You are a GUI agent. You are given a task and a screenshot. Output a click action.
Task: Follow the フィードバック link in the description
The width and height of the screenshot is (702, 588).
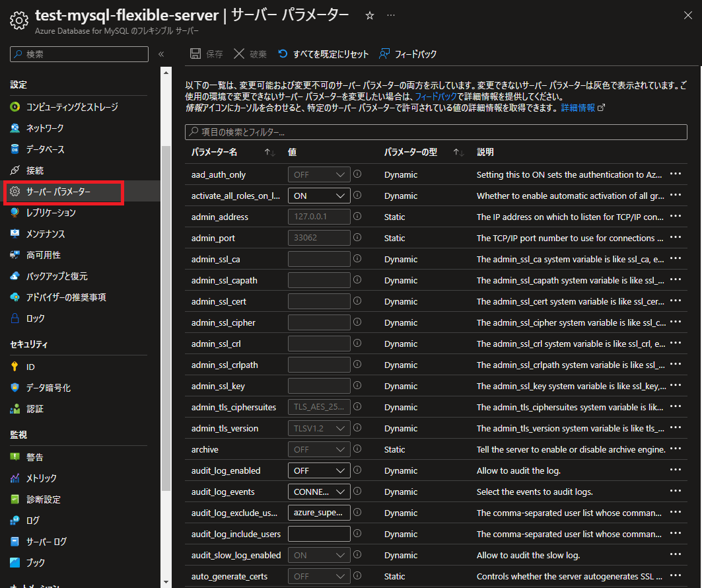point(436,96)
